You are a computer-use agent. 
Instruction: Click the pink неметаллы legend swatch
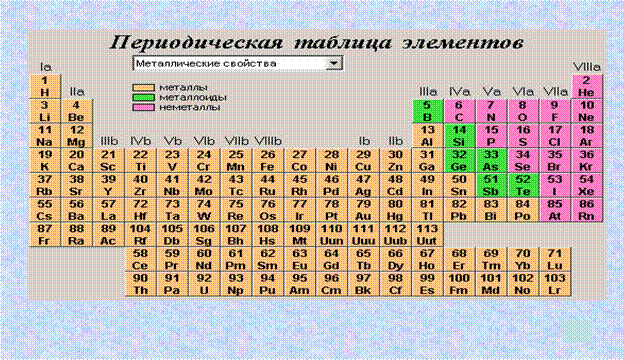[143, 107]
